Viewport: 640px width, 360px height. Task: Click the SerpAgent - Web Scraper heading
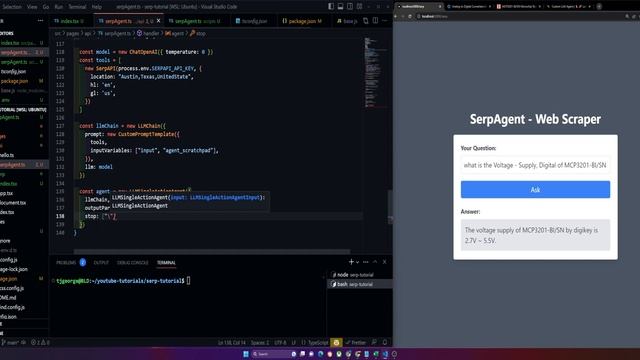pyautogui.click(x=535, y=119)
